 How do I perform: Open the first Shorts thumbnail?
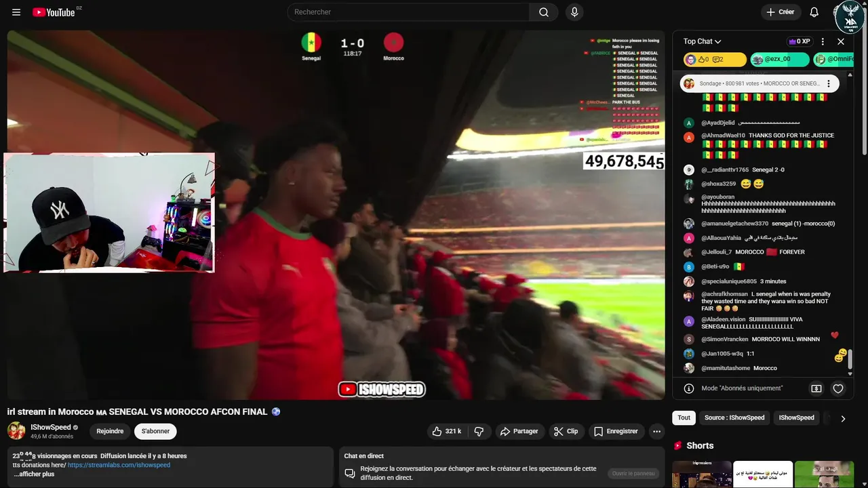click(702, 474)
